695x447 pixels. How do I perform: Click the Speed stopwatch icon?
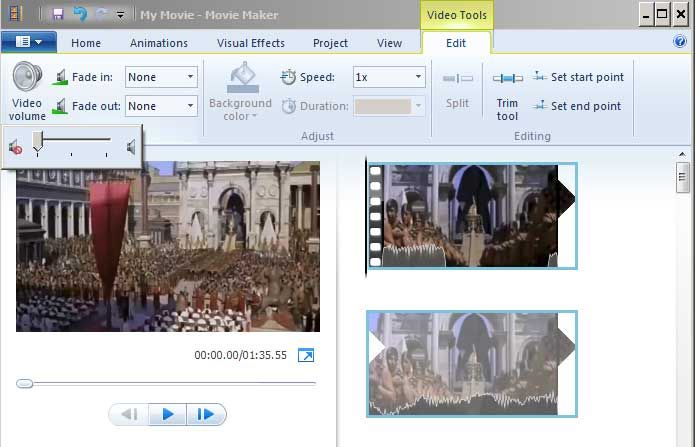288,77
